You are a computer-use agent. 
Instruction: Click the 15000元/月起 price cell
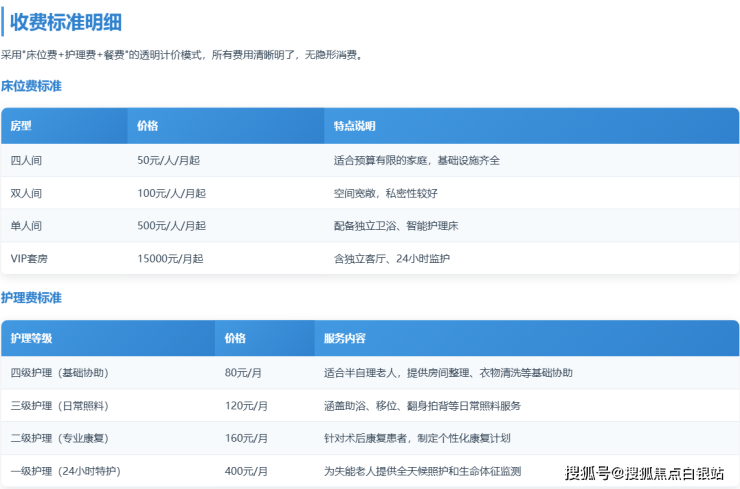tap(170, 259)
